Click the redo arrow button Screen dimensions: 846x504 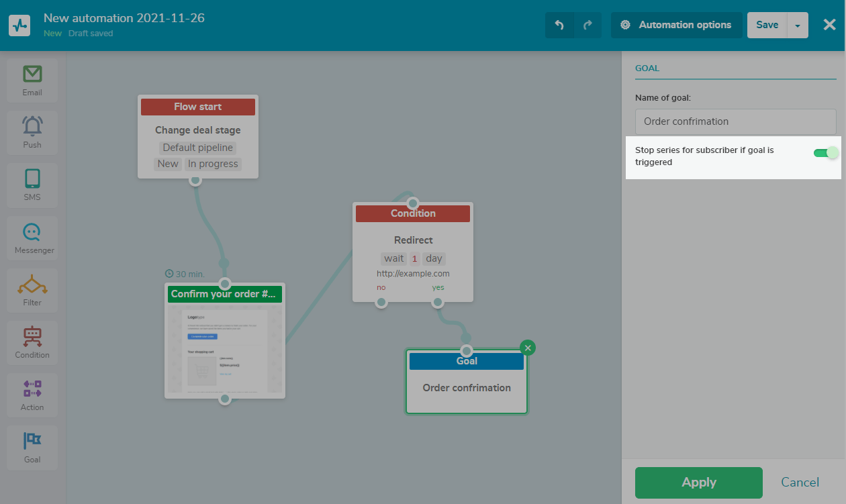[587, 25]
